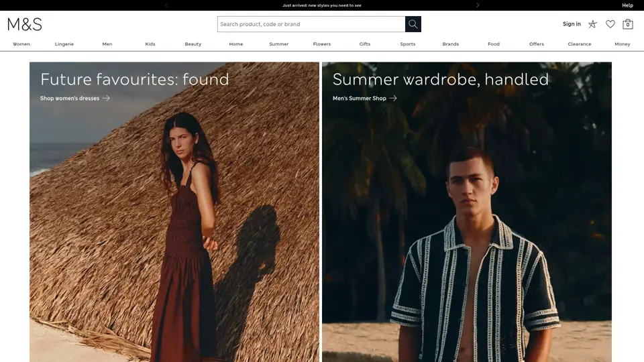The image size is (644, 362).
Task: Open the Brands menu
Action: click(x=451, y=44)
